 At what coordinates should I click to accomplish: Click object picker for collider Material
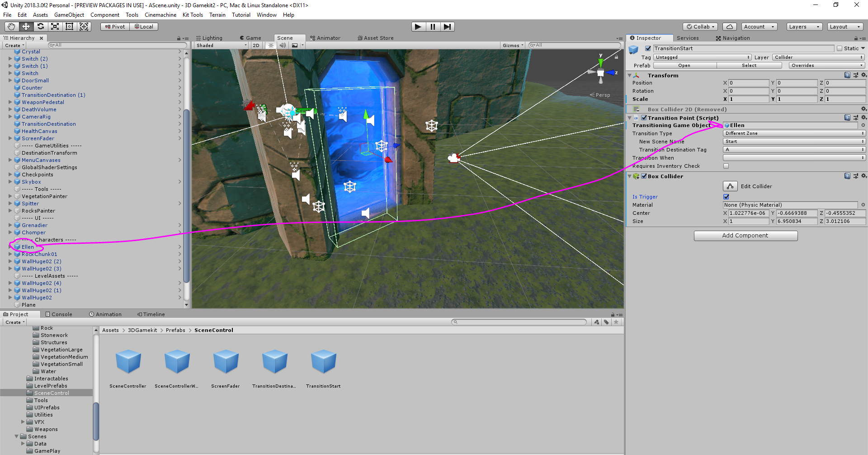[x=863, y=205]
